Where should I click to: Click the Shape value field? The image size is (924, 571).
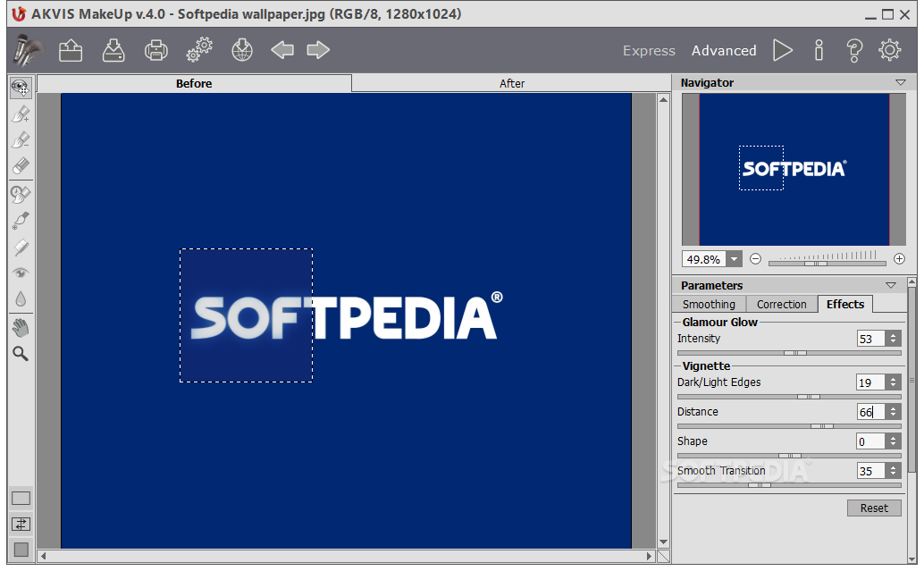pos(871,441)
